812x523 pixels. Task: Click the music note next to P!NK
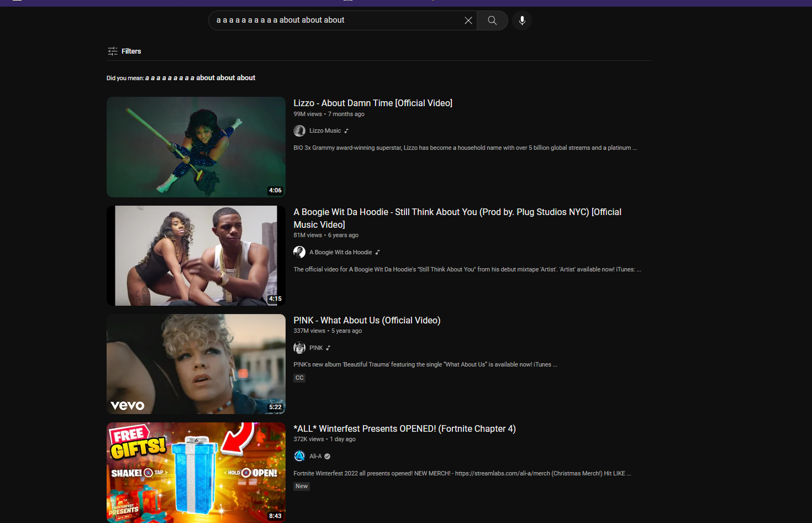328,348
